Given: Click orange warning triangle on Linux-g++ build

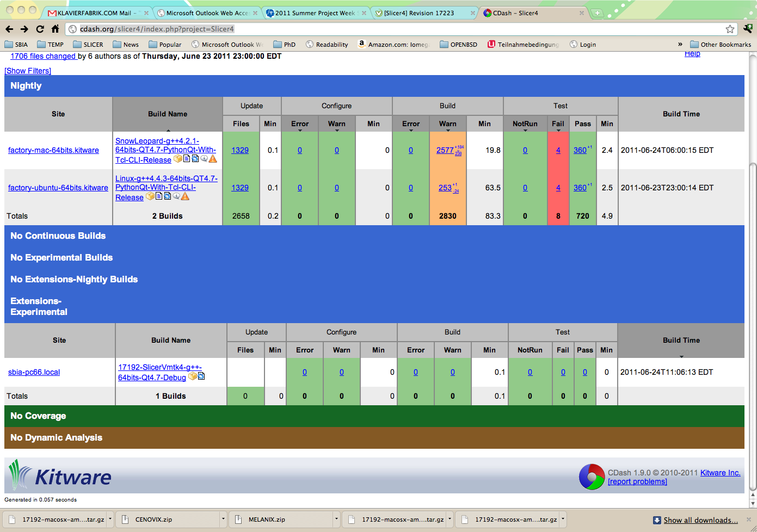Looking at the screenshot, I should (185, 196).
